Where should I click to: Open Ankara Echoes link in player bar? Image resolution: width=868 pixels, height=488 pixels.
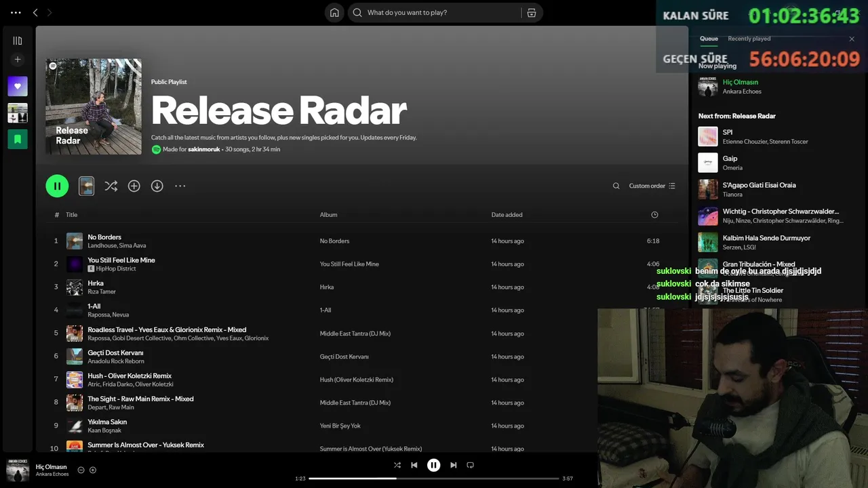[x=52, y=474]
